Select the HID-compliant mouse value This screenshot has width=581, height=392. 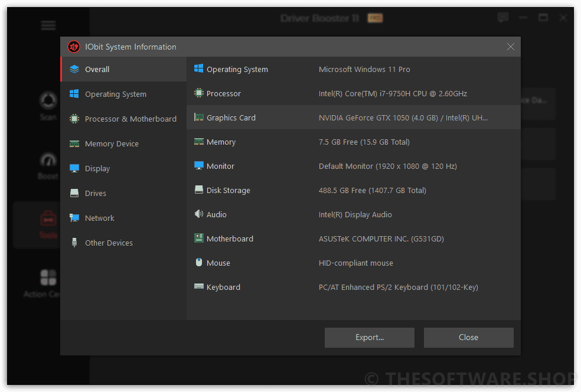click(x=355, y=263)
